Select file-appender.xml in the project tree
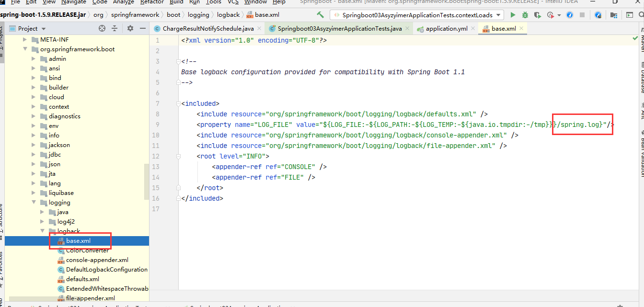 90,298
